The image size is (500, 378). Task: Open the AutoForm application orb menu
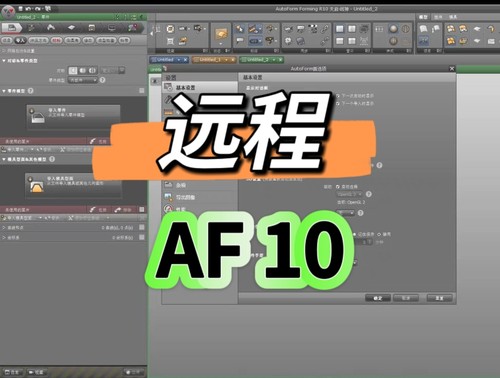point(8,12)
